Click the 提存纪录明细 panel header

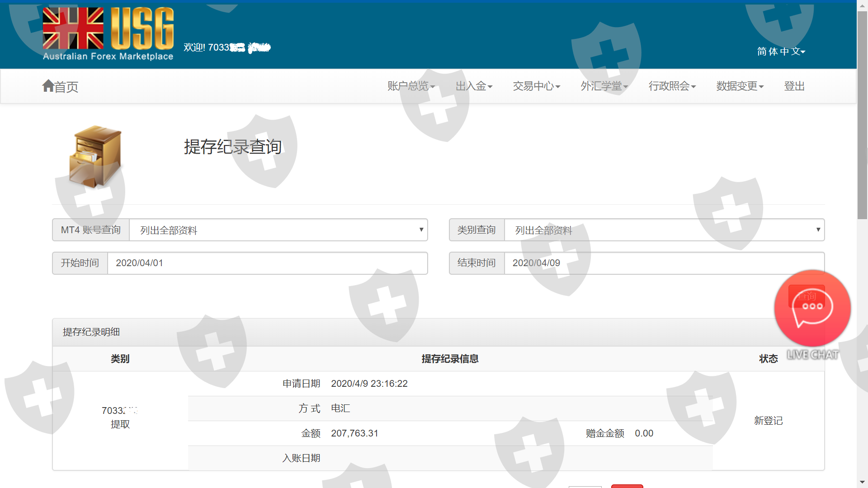click(x=91, y=332)
